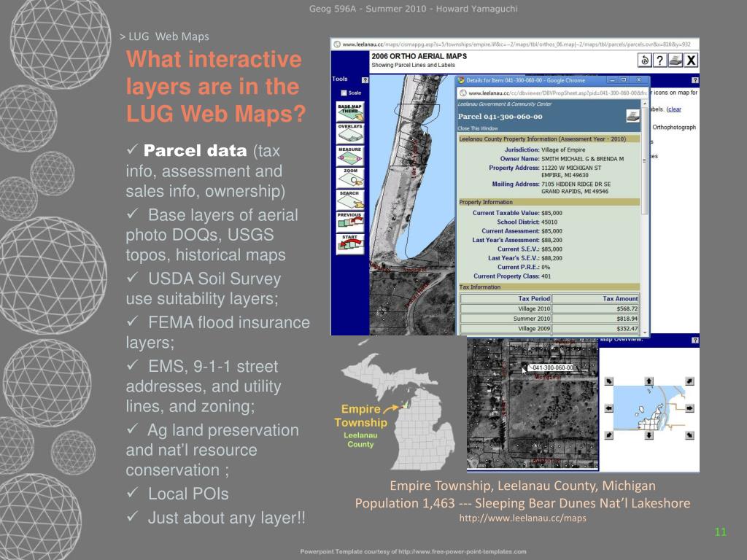This screenshot has height=560, width=747.
Task: Click the 'Tax Period' column header
Action: coord(506,298)
